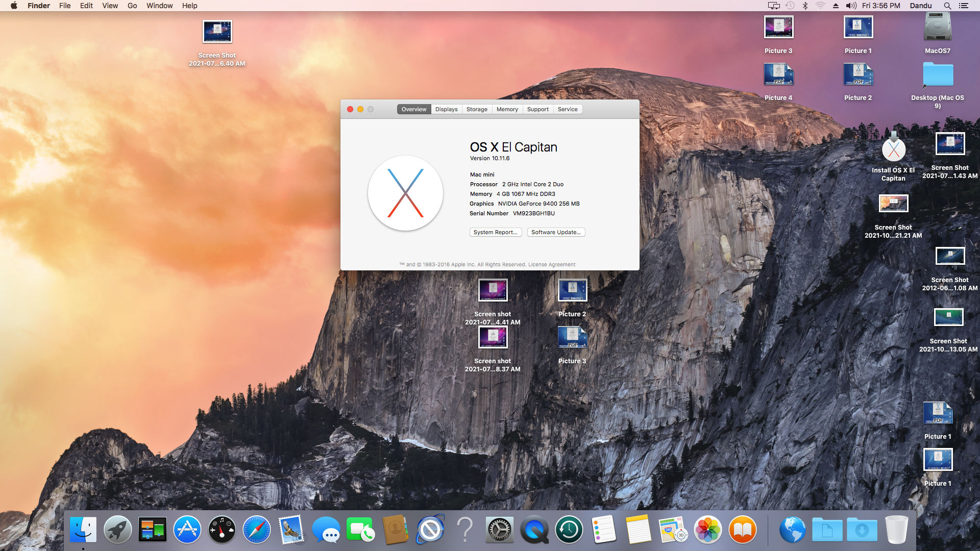Image resolution: width=980 pixels, height=551 pixels.
Task: Click the question mark Dock icon
Action: click(x=464, y=530)
